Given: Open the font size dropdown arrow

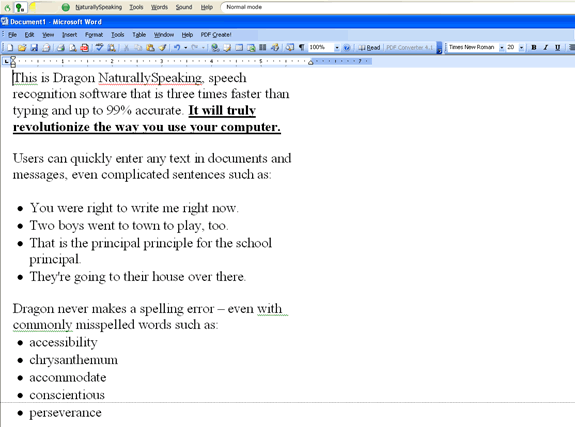Looking at the screenshot, I should [521, 47].
